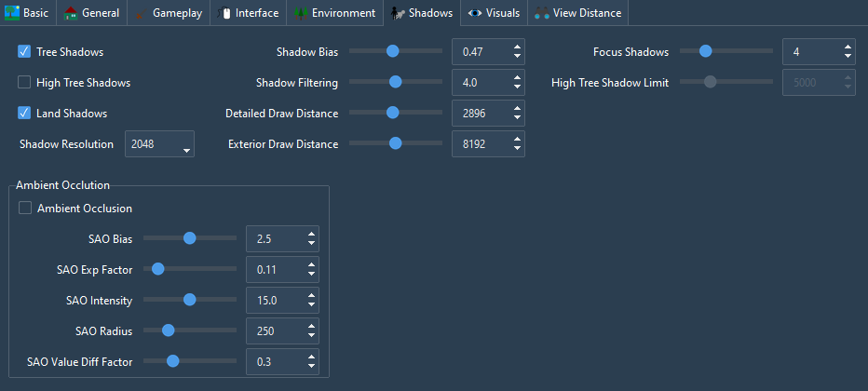The height and width of the screenshot is (391, 868).
Task: Click the Interface tab mouse icon
Action: [224, 13]
